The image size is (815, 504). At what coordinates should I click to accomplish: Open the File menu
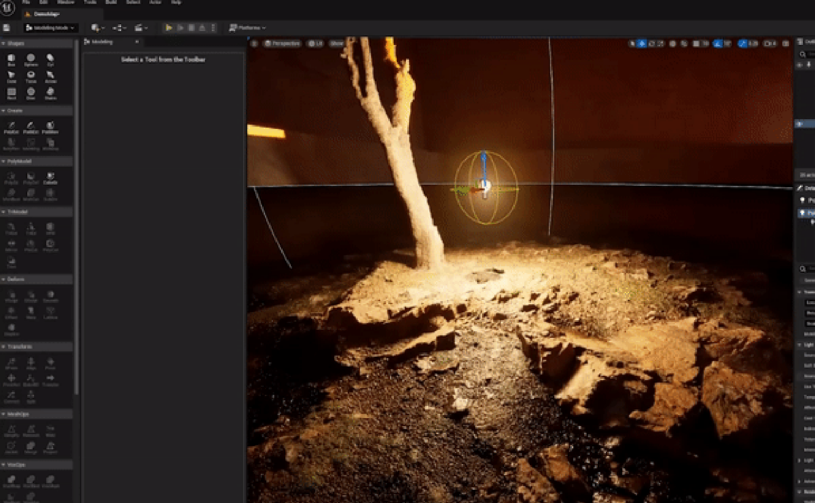tap(26, 3)
